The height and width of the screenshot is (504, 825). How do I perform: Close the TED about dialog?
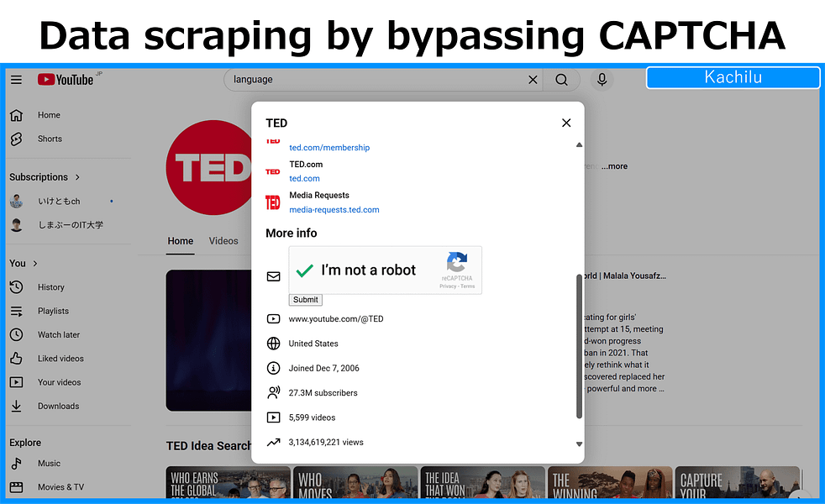tap(566, 123)
